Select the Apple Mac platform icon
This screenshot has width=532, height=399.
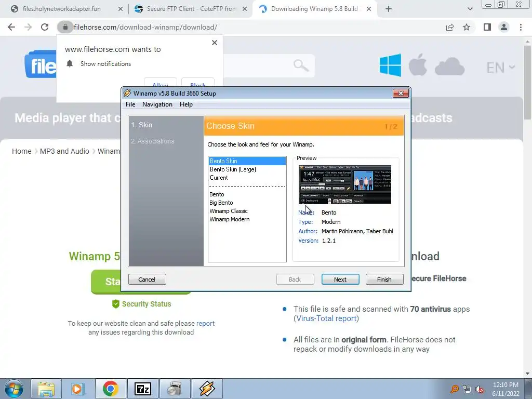point(418,65)
